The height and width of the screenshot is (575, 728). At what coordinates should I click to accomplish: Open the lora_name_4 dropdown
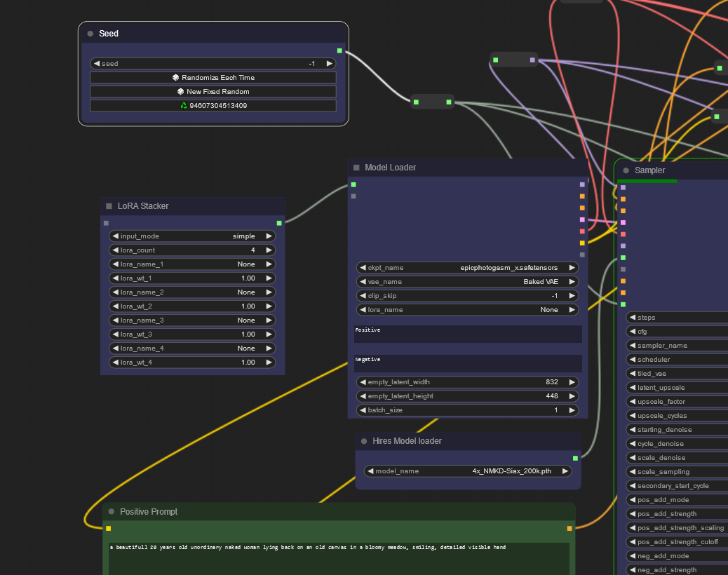192,348
